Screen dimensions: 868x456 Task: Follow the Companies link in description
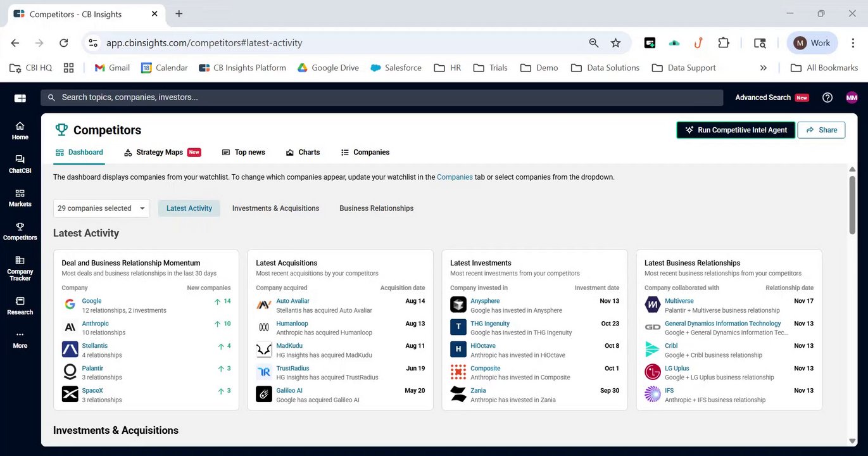[455, 177]
